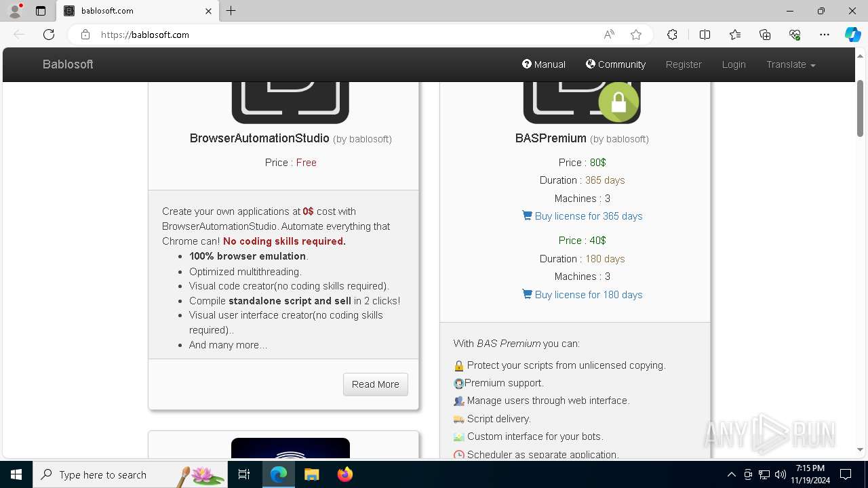
Task: Open Firefox from taskbar
Action: (x=344, y=474)
